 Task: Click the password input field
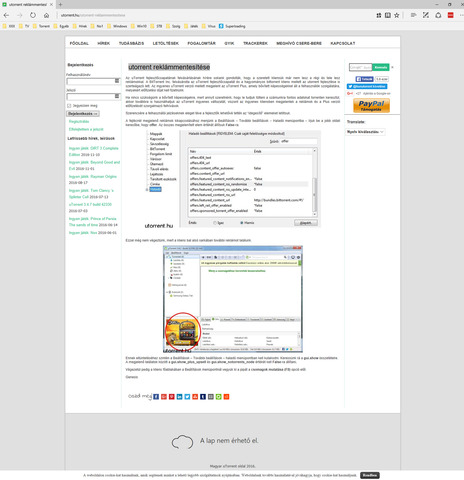(x=93, y=96)
